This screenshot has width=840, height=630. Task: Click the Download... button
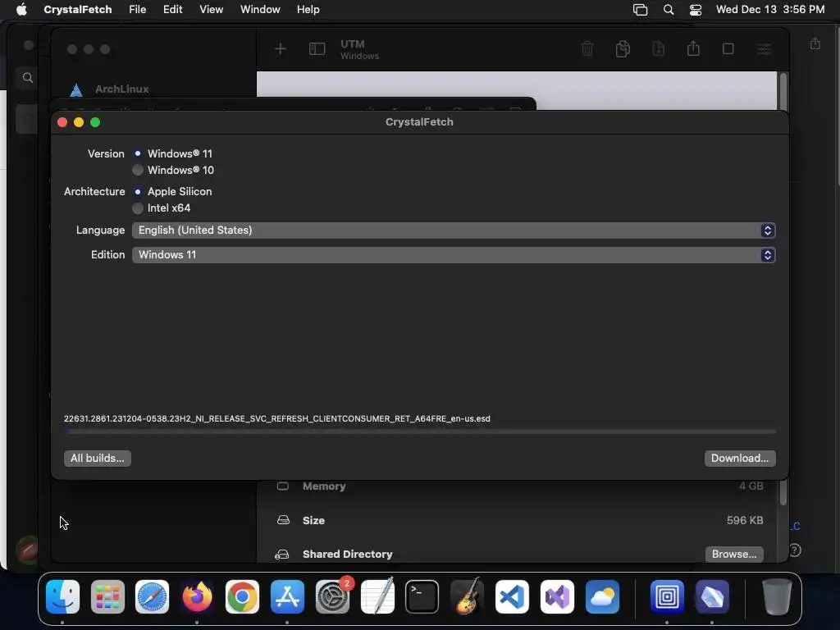739,458
